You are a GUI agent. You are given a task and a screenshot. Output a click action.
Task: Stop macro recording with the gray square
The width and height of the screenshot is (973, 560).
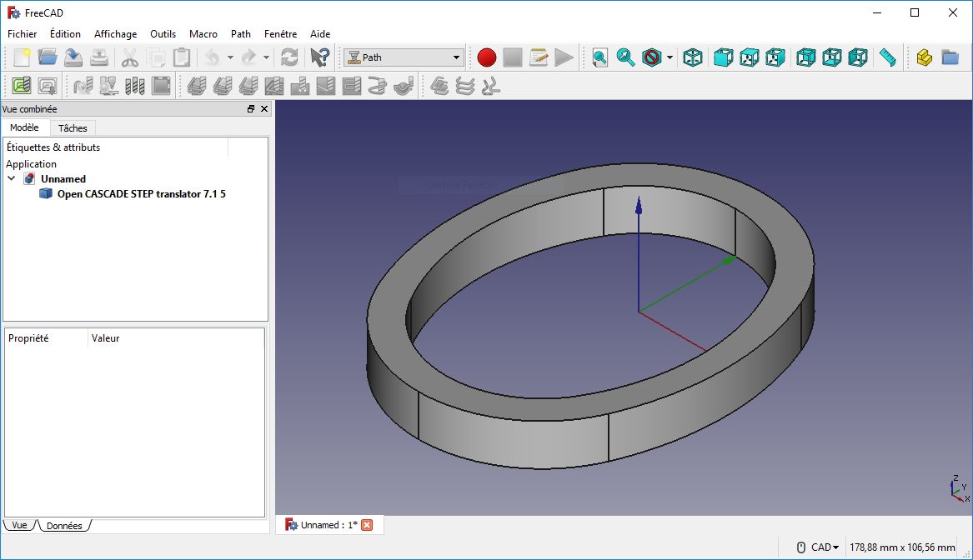coord(513,57)
